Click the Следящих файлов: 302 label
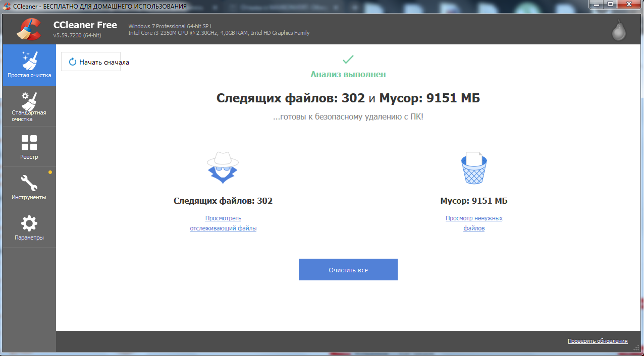 (223, 201)
